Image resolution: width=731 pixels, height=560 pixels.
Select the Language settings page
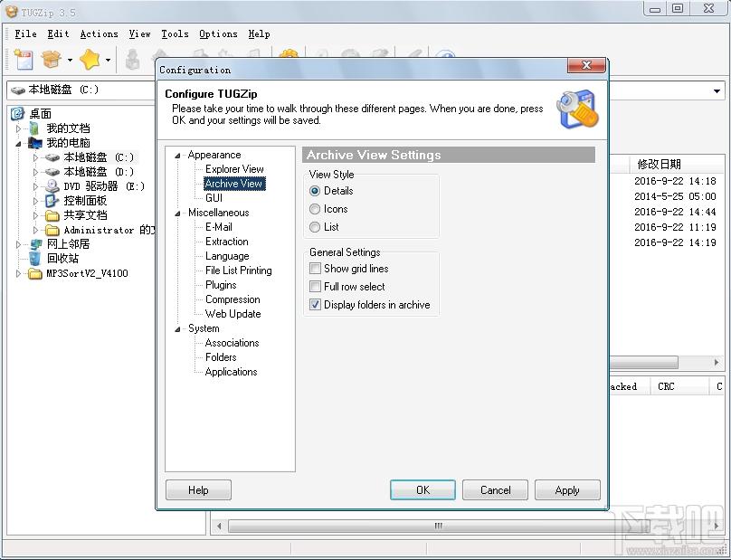click(x=227, y=256)
